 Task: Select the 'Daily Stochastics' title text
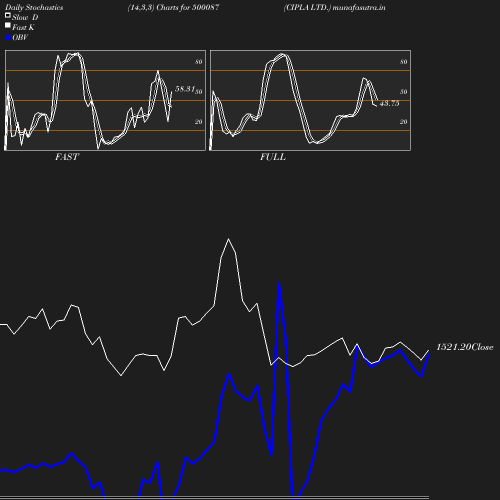click(x=34, y=7)
